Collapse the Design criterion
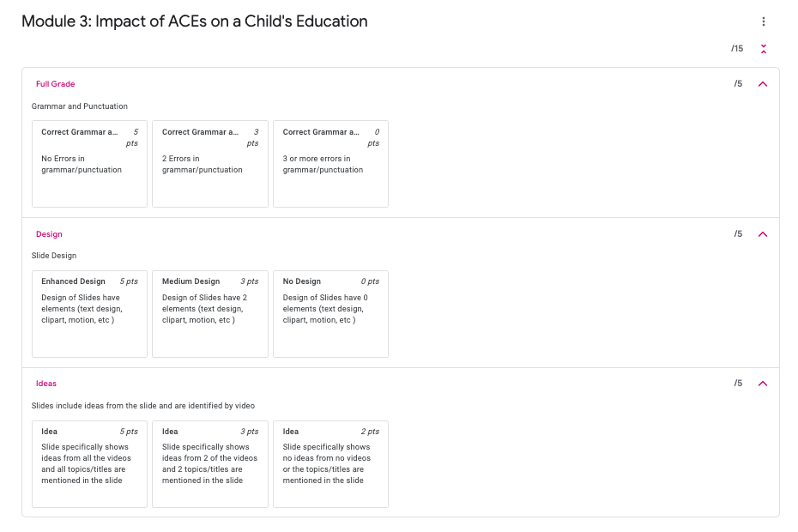The image size is (798, 532). [x=762, y=234]
